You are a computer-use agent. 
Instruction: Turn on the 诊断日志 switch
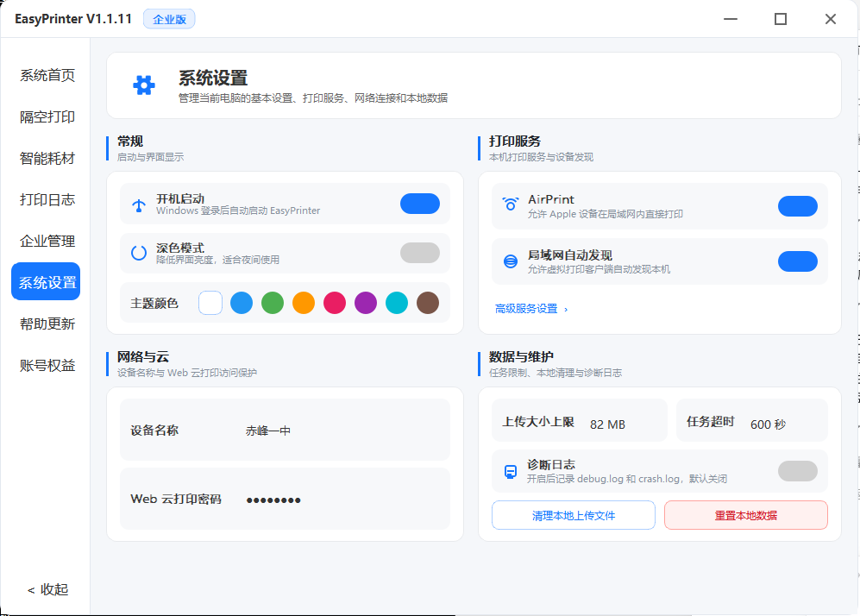tap(798, 471)
